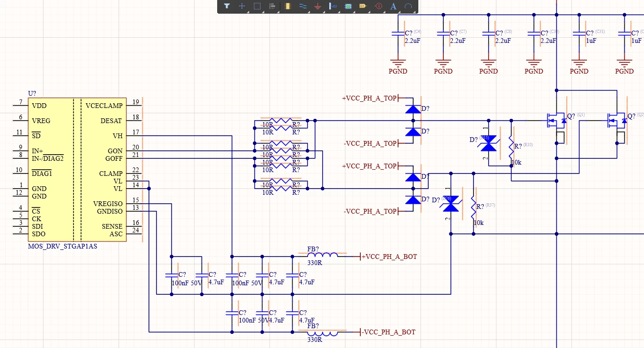Screen dimensions: 644x348
Task: Click the +VCC_PH_A_BOT power port
Action: click(x=389, y=257)
